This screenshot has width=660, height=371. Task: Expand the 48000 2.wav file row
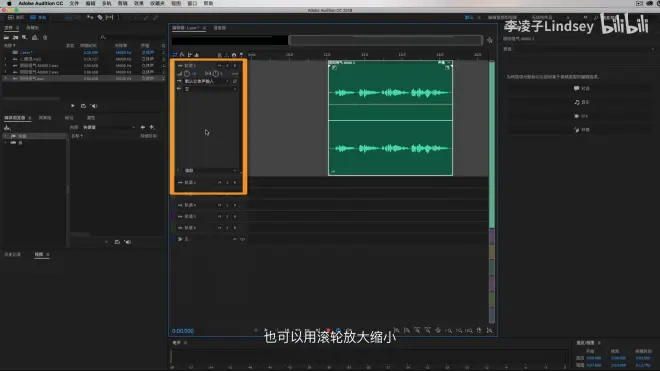coord(5,72)
